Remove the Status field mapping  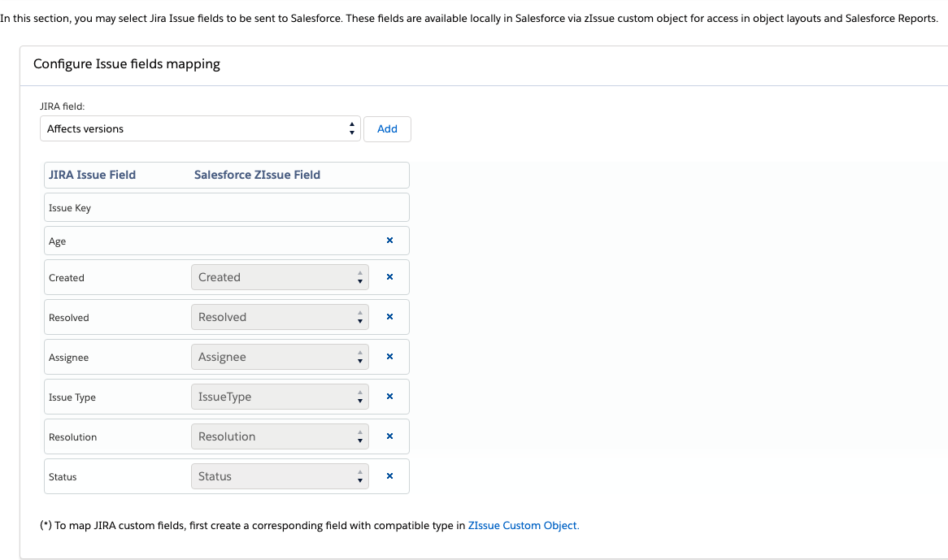point(389,476)
